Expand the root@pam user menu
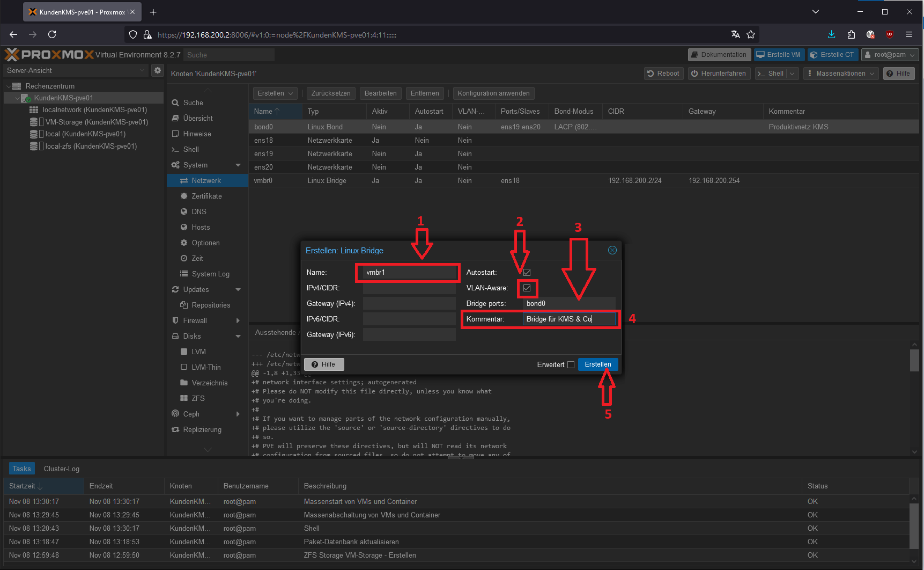924x570 pixels. 890,55
